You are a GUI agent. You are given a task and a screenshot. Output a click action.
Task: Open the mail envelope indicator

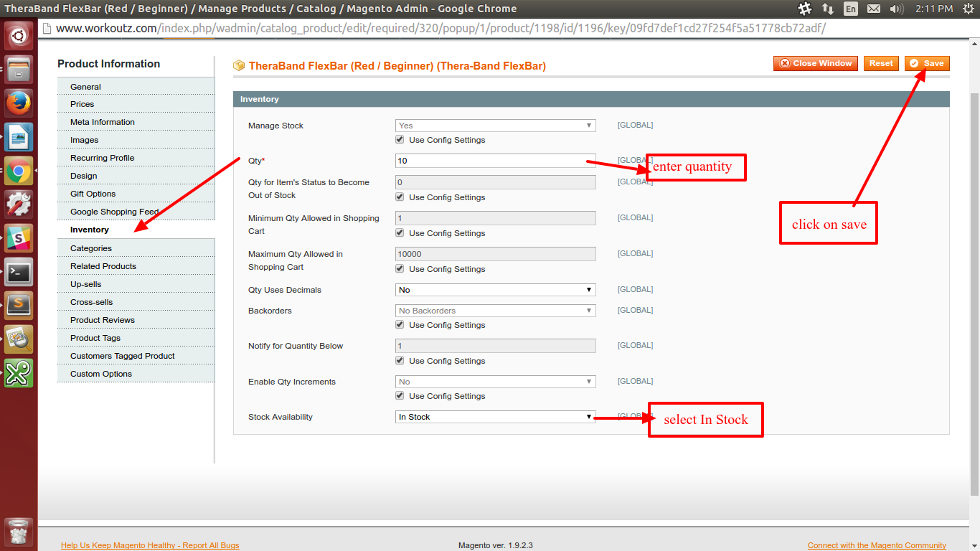pos(873,9)
